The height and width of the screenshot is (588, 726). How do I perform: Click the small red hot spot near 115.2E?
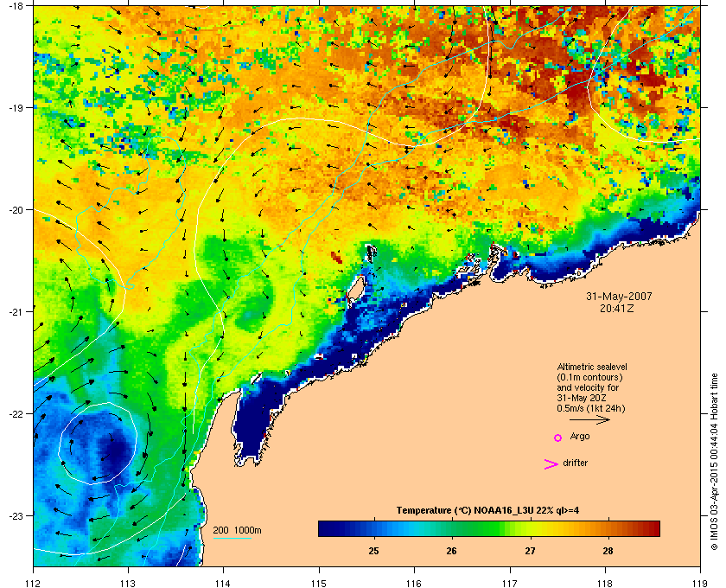click(337, 257)
